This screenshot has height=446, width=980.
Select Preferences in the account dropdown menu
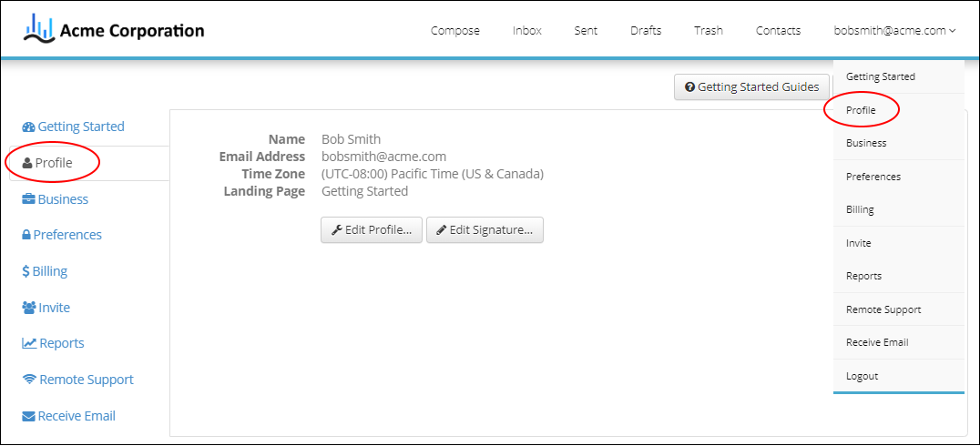point(899,177)
